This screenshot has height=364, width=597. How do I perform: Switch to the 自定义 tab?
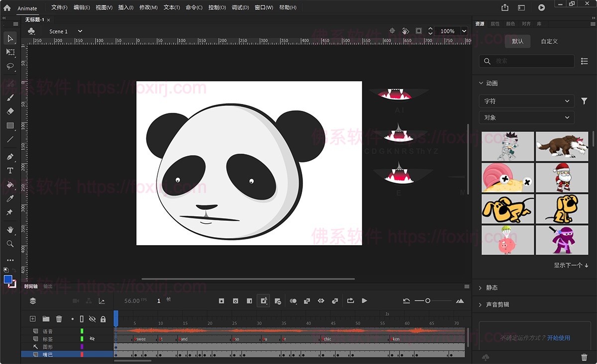[549, 41]
